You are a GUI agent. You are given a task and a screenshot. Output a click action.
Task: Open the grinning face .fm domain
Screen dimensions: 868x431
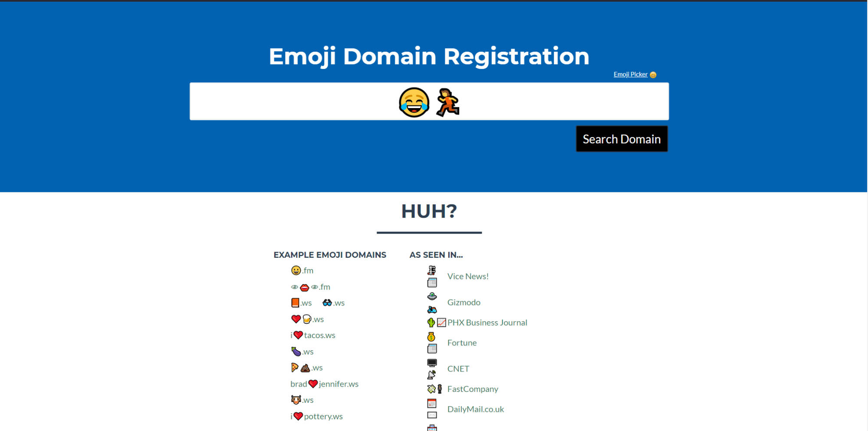tap(302, 270)
